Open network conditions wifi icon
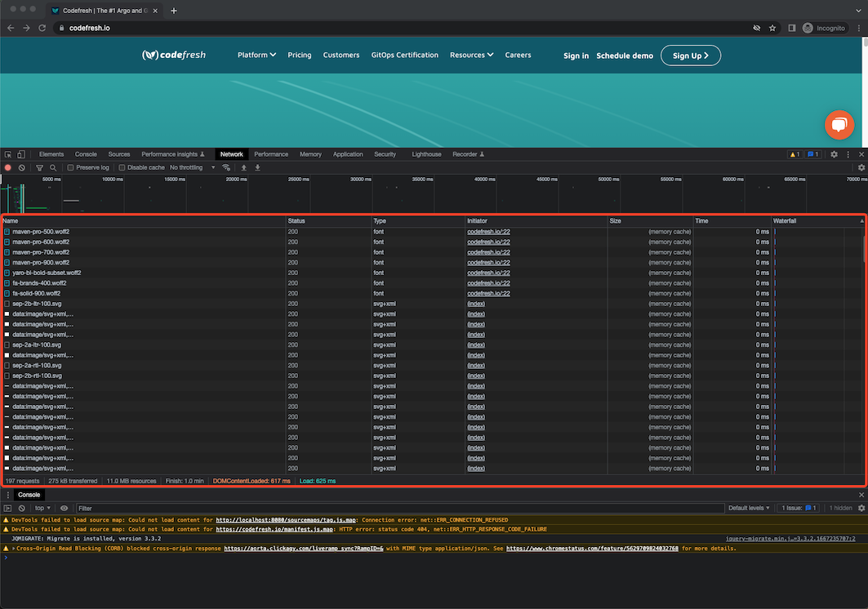Image resolution: width=868 pixels, height=609 pixels. point(226,167)
